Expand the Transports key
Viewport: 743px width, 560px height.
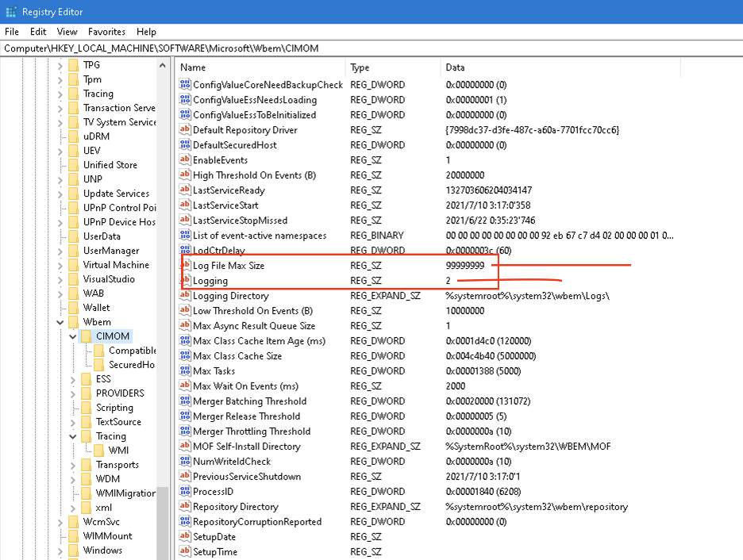click(73, 465)
